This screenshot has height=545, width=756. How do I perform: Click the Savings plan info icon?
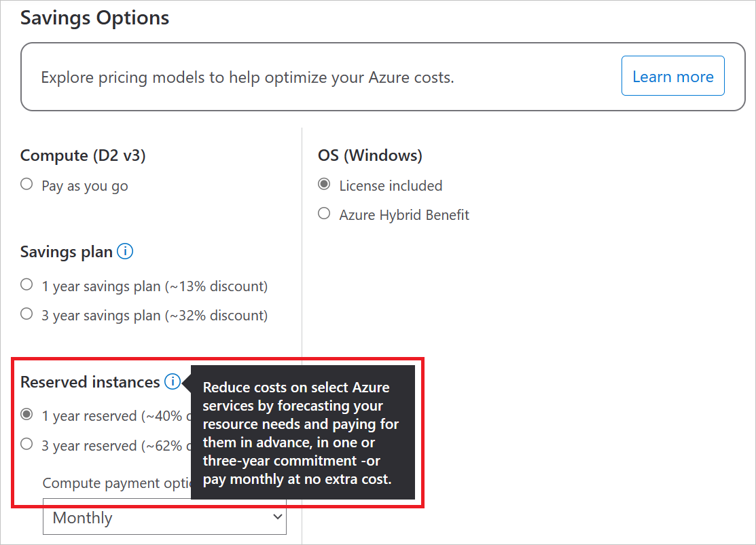click(125, 252)
